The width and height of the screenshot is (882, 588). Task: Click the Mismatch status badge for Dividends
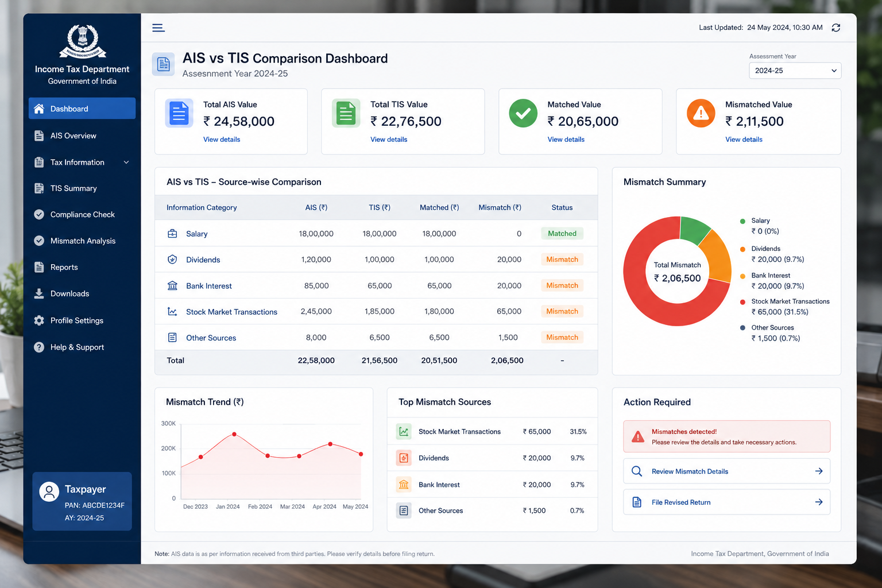pyautogui.click(x=562, y=260)
